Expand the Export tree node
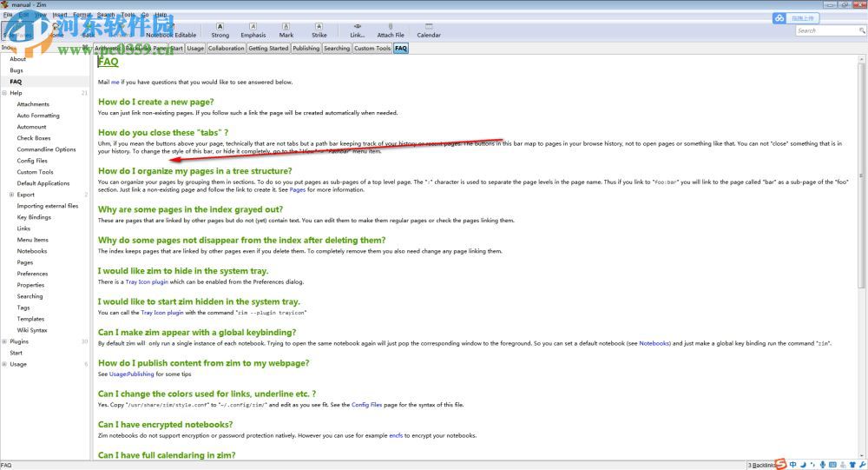This screenshot has width=868, height=470. pos(11,195)
